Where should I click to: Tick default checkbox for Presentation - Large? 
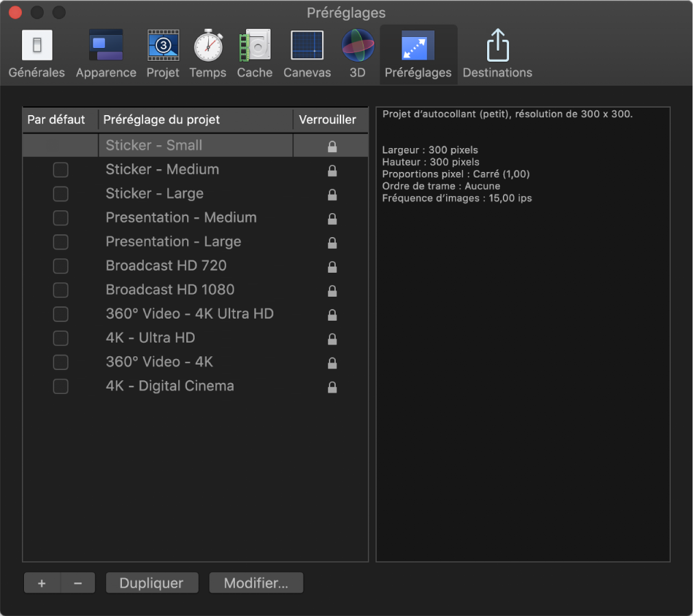click(x=61, y=242)
